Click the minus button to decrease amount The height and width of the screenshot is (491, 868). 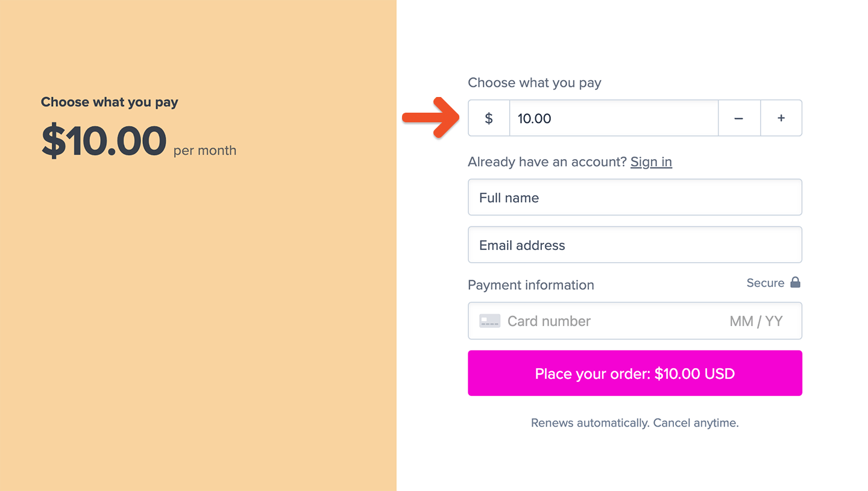click(739, 118)
